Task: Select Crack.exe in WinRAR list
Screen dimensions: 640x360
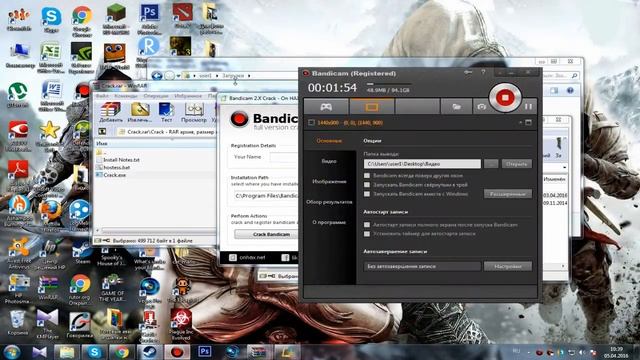Action: tap(115, 175)
